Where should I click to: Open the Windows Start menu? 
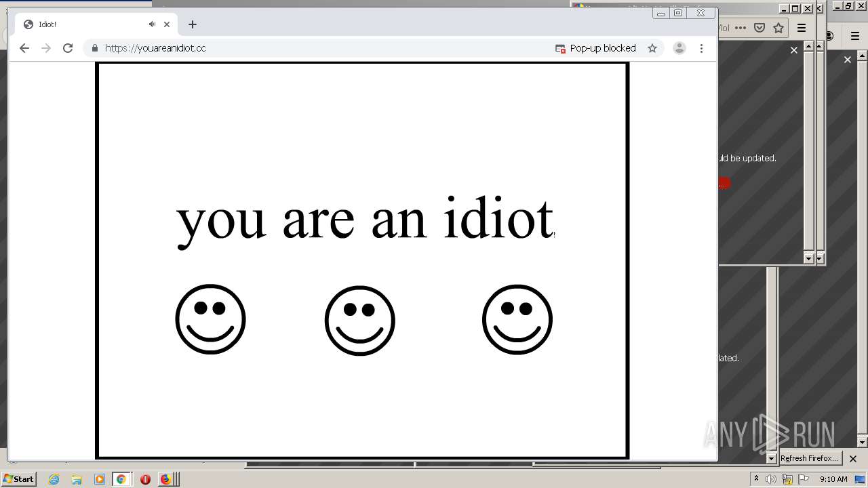tap(19, 479)
